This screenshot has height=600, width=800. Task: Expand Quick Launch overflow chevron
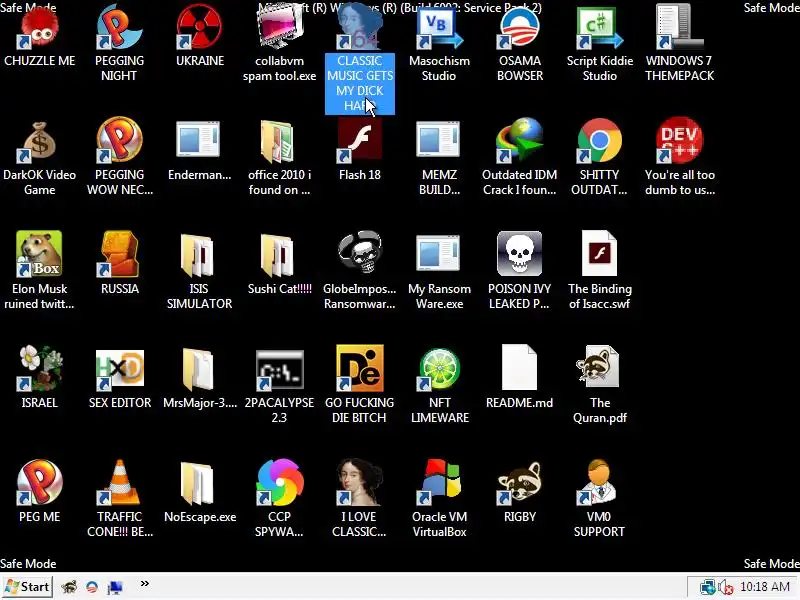coord(145,583)
